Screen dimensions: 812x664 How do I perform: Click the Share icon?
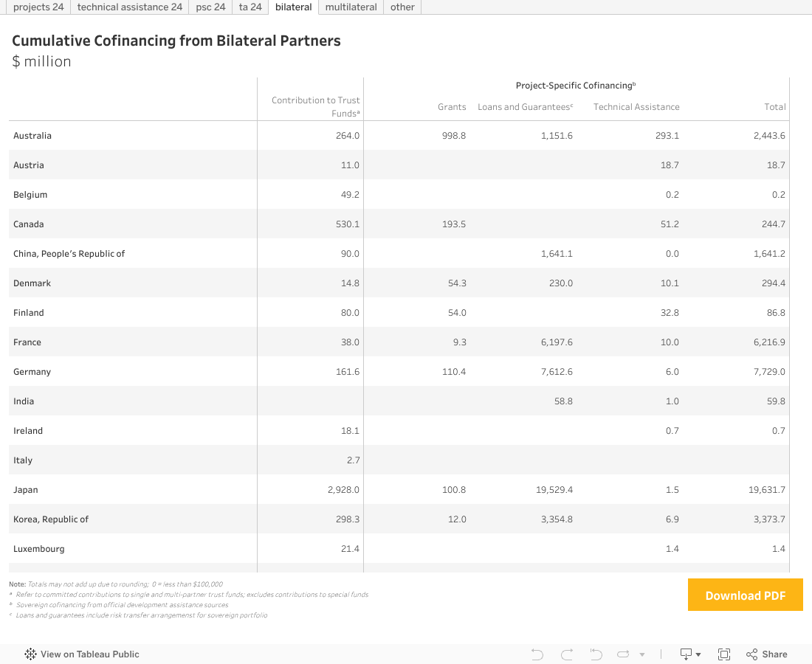point(766,654)
